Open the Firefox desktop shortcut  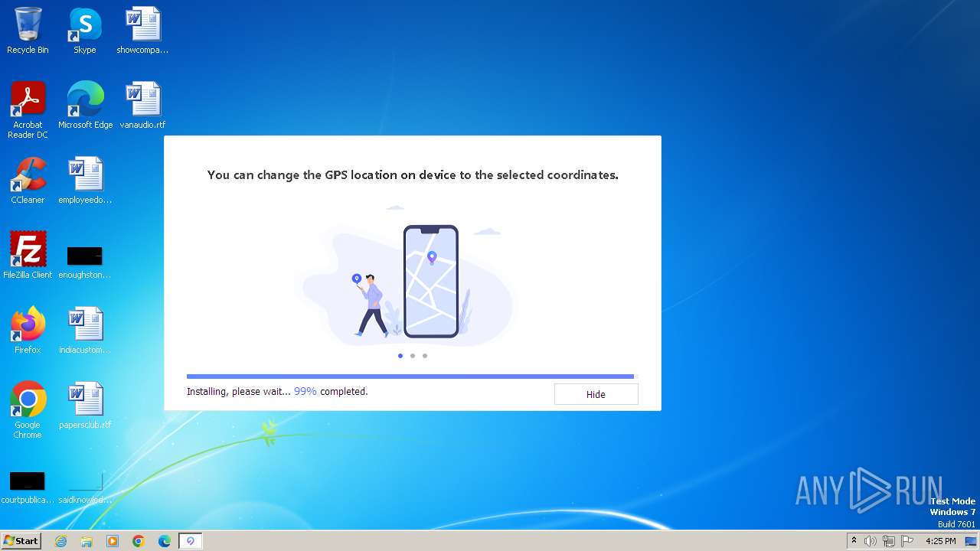point(28,331)
